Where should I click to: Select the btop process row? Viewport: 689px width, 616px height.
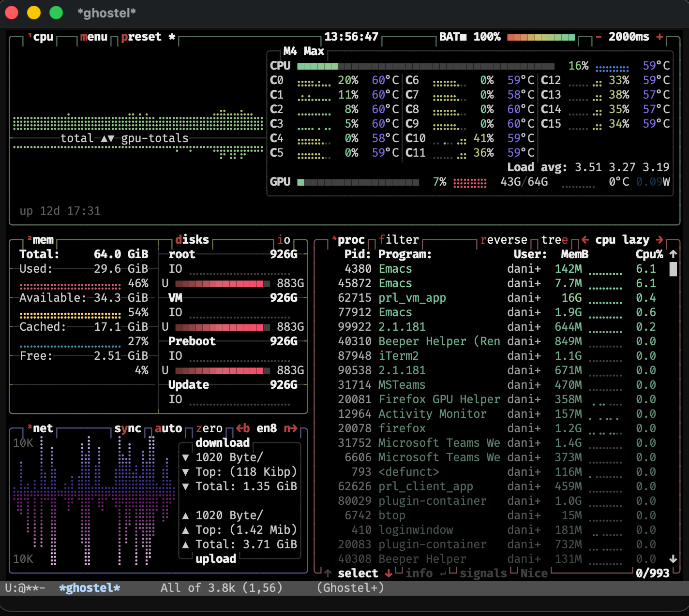497,515
